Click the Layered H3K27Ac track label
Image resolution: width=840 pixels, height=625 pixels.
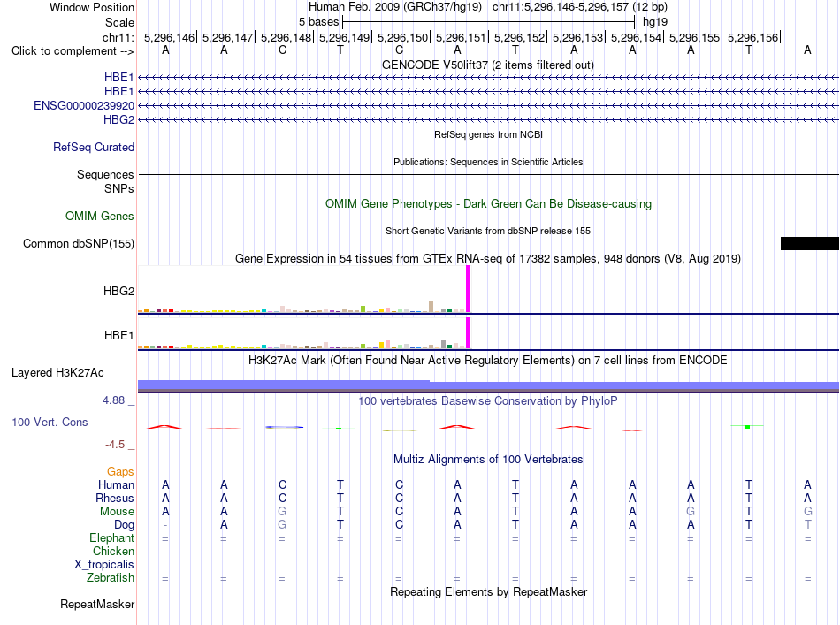(57, 372)
